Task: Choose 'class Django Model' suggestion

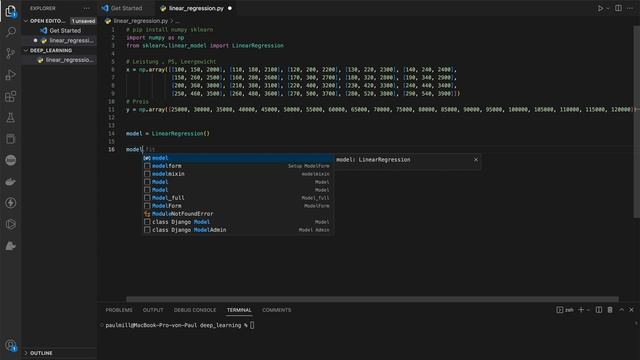Action: pyautogui.click(x=238, y=222)
